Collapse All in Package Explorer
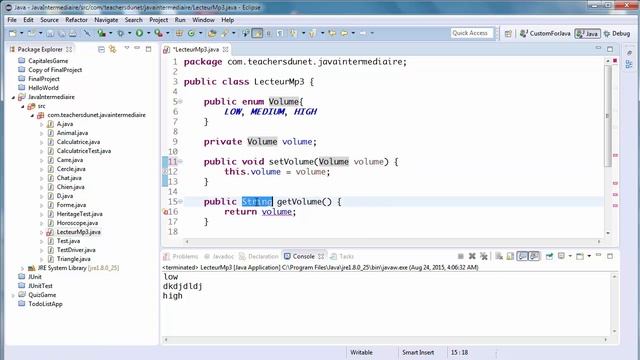The width and height of the screenshot is (640, 360). [101, 49]
